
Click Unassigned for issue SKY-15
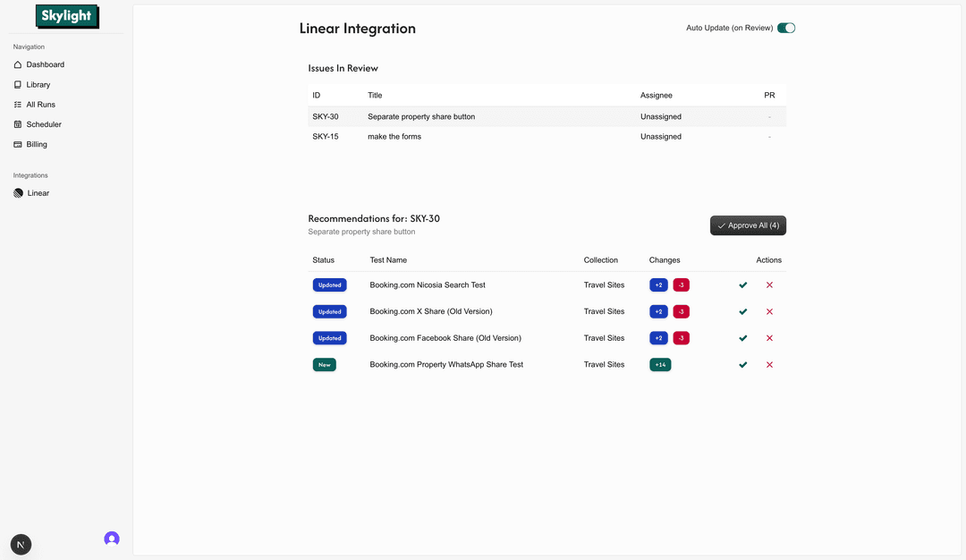pyautogui.click(x=661, y=137)
